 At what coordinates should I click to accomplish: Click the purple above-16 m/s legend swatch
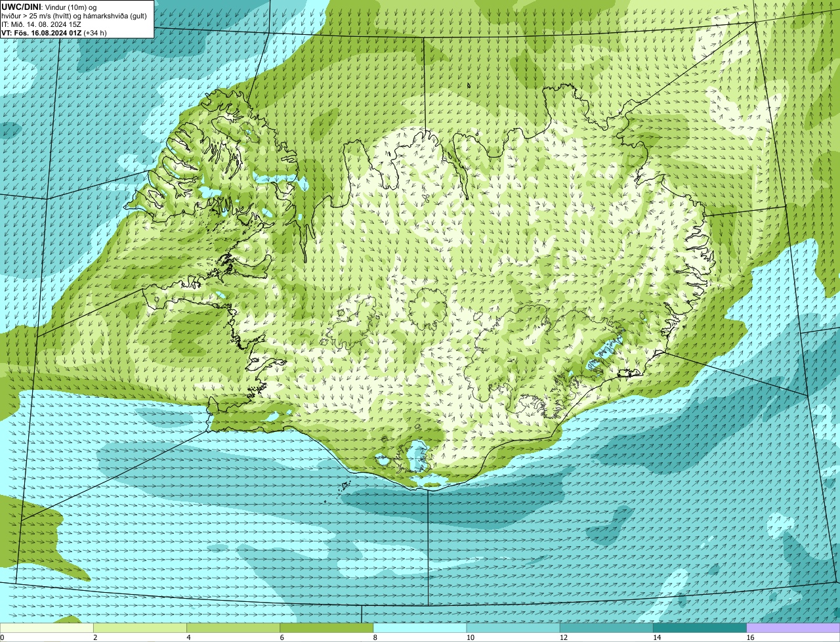coord(793,628)
